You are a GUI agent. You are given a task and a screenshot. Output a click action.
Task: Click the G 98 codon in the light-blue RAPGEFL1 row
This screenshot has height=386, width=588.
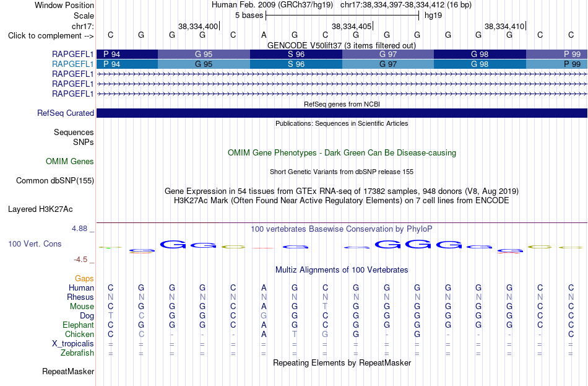(480, 64)
